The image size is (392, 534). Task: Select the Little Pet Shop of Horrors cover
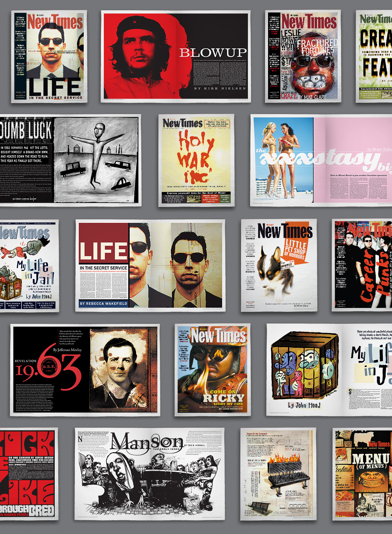point(279,265)
